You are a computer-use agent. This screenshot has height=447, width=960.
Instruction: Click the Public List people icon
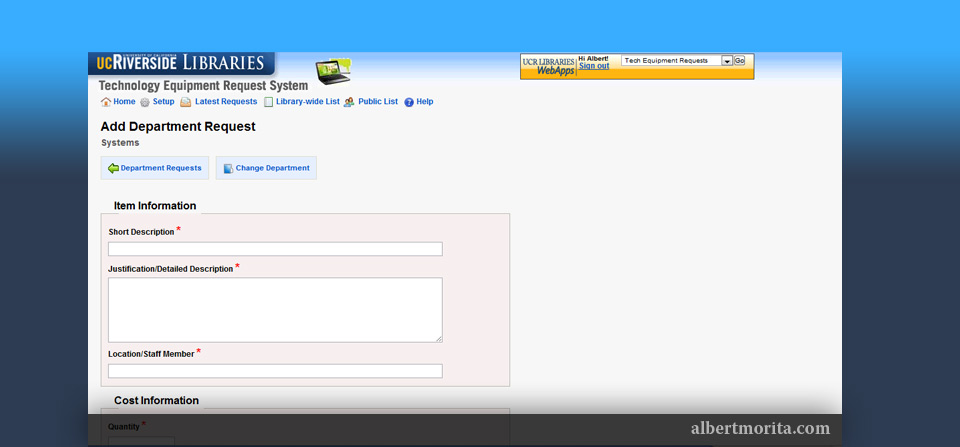pyautogui.click(x=349, y=102)
